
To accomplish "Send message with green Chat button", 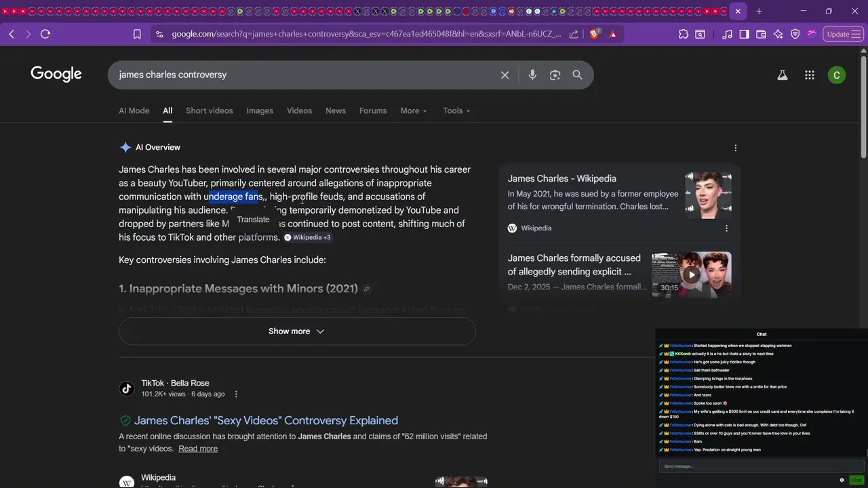I will [x=856, y=480].
